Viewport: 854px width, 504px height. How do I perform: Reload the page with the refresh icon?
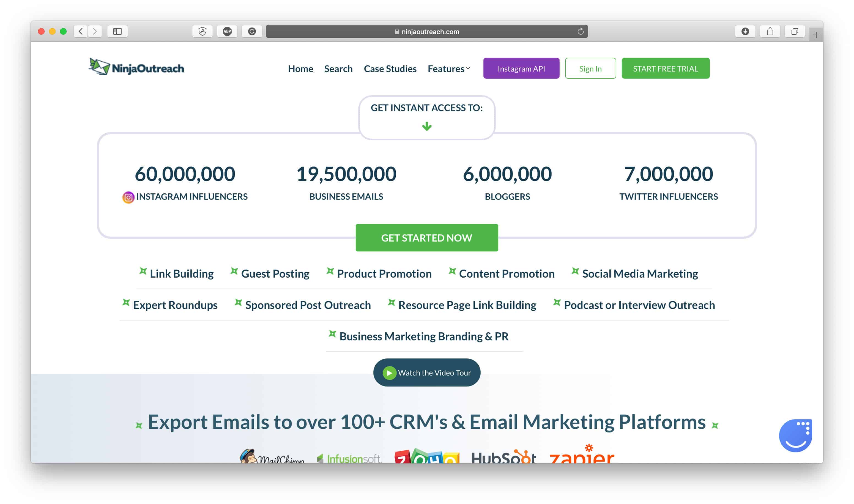tap(581, 32)
